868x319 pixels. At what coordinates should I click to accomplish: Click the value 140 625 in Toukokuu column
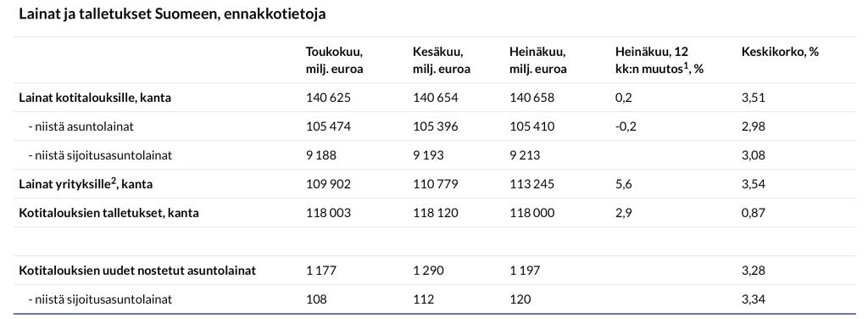(328, 98)
